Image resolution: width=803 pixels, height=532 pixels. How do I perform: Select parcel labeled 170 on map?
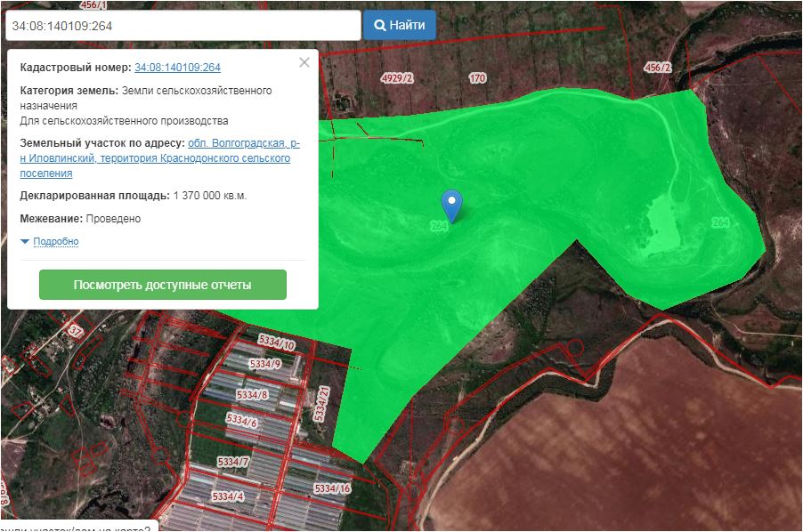coord(477,78)
